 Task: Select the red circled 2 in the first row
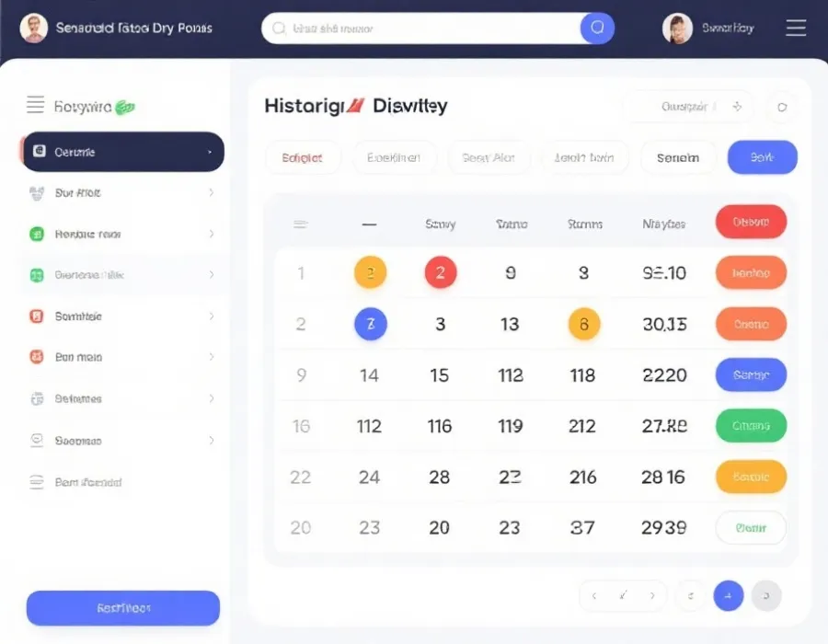click(x=441, y=272)
